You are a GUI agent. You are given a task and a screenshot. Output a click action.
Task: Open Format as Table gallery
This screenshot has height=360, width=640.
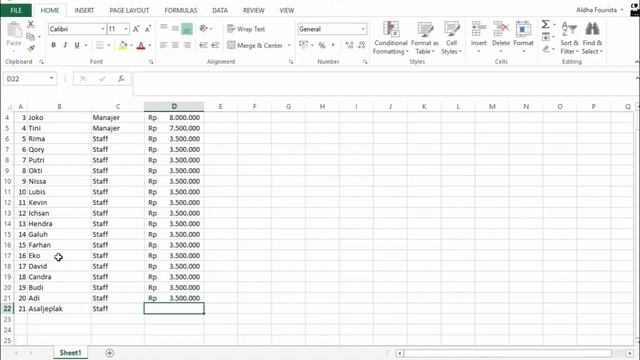tap(424, 38)
